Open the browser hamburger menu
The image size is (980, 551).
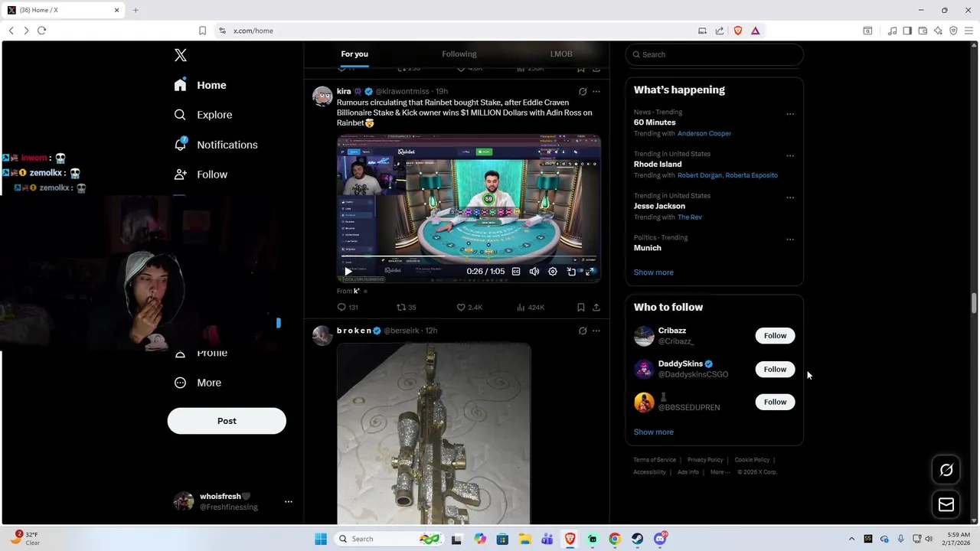coord(969,31)
